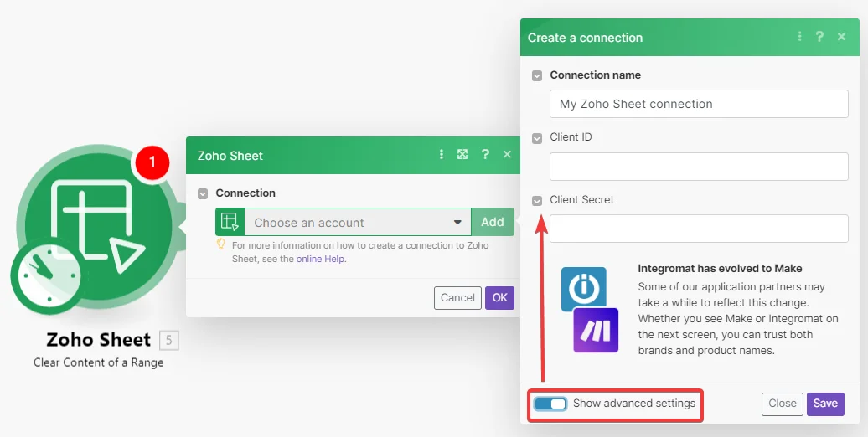Image resolution: width=868 pixels, height=437 pixels.
Task: Click the Zoho Sheet icon beside account dropdown
Action: (230, 222)
